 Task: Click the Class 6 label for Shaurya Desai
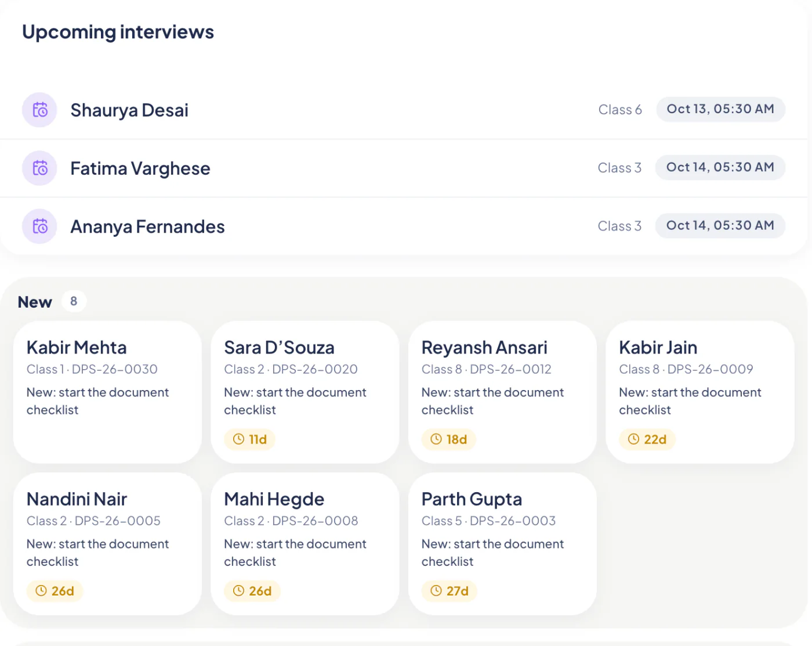point(620,110)
